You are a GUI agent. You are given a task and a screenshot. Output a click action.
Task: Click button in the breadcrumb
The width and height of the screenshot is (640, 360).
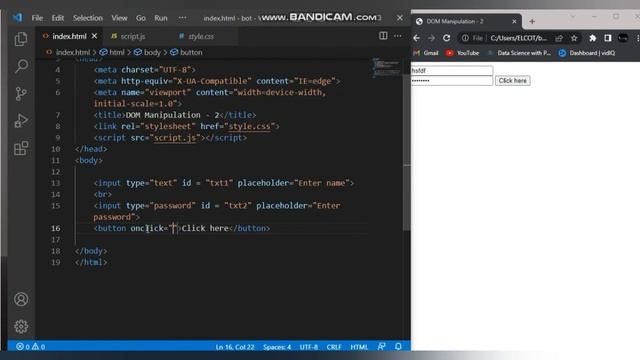click(x=191, y=52)
